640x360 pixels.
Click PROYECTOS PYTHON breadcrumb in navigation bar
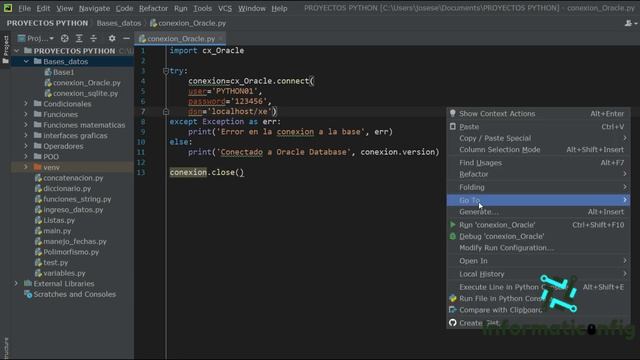(47, 23)
